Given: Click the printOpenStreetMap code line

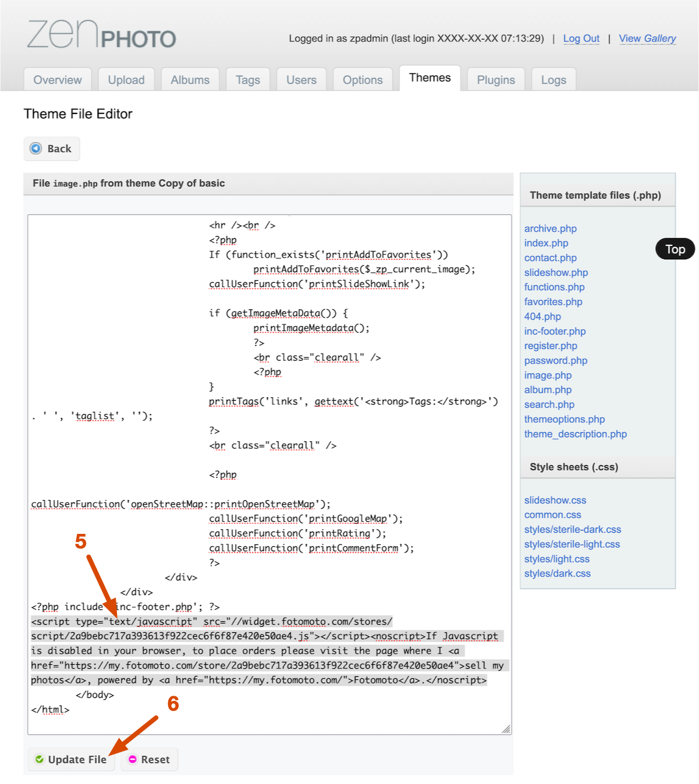Looking at the screenshot, I should [180, 504].
